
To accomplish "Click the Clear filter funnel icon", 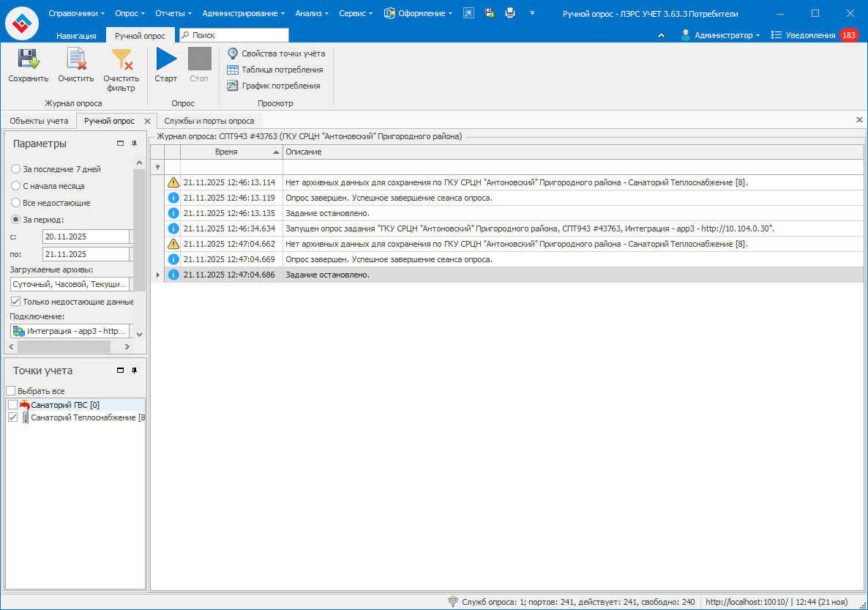I will pos(121,60).
